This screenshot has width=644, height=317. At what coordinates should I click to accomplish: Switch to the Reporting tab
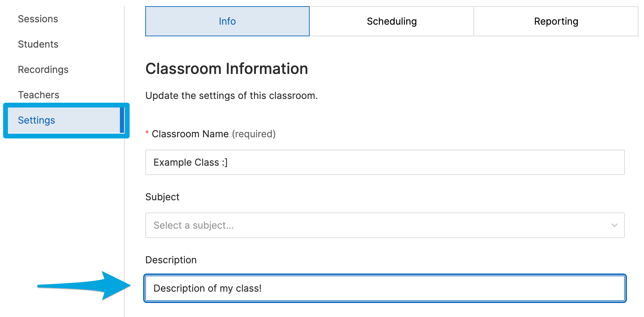click(556, 21)
